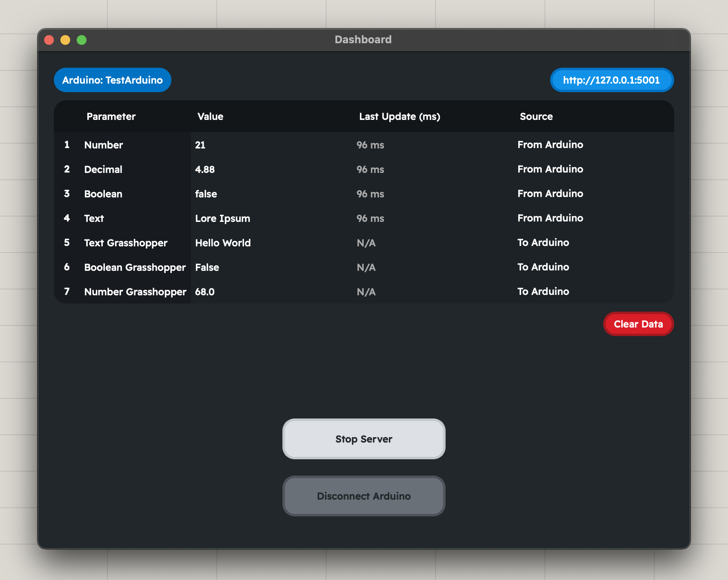The width and height of the screenshot is (728, 580).
Task: Close the Dashboard window with red button
Action: tap(49, 40)
